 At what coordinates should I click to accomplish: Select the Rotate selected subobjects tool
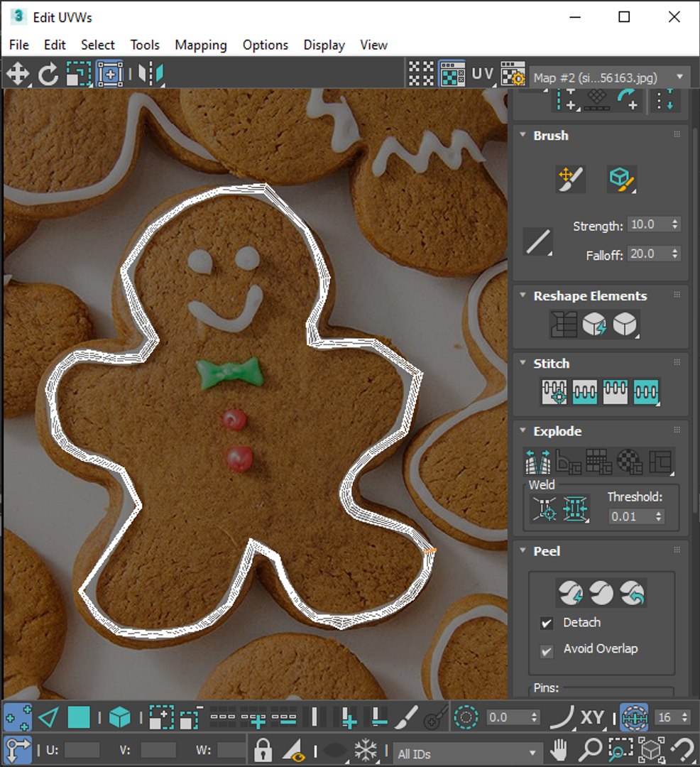click(x=48, y=75)
